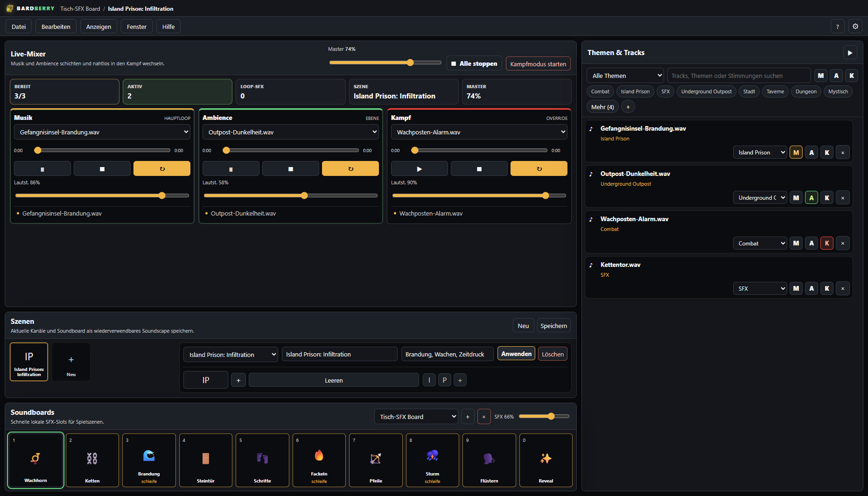This screenshot has height=496, width=868.
Task: Add a new theme tag with plus
Action: tap(628, 107)
